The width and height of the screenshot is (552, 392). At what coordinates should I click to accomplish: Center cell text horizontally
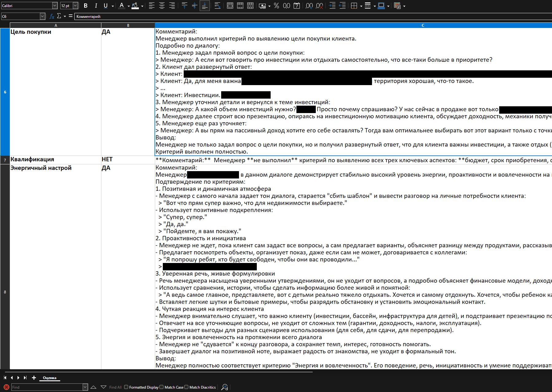162,6
